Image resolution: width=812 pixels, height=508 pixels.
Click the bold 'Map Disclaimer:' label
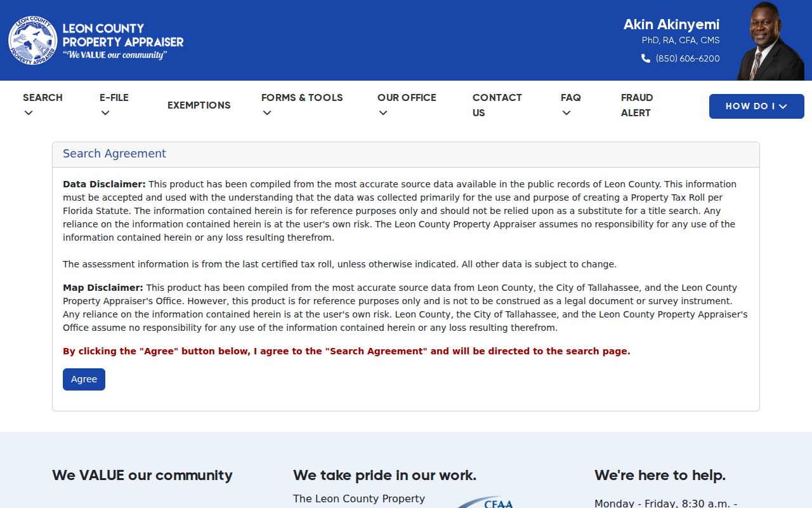point(103,288)
